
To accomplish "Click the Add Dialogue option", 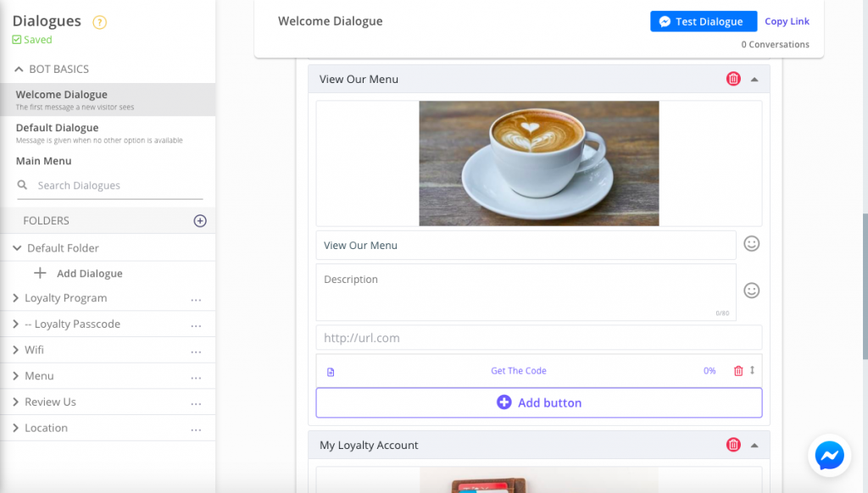I will pos(76,273).
